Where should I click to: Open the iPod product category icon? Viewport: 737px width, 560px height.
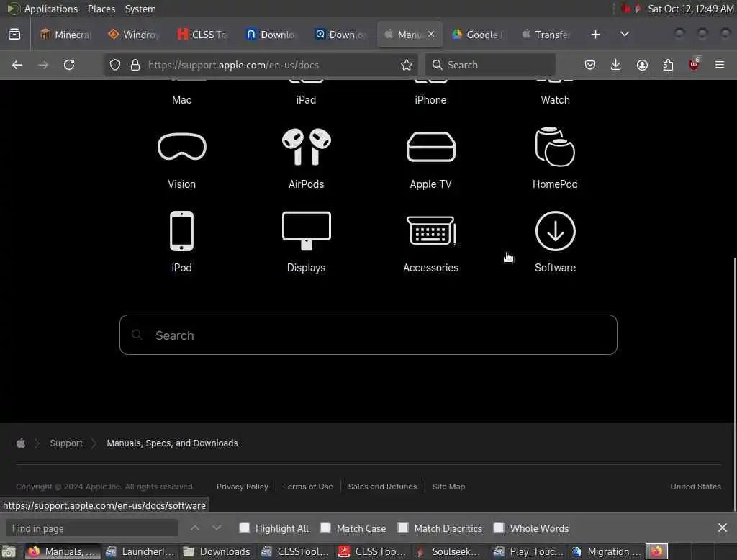coord(181,231)
